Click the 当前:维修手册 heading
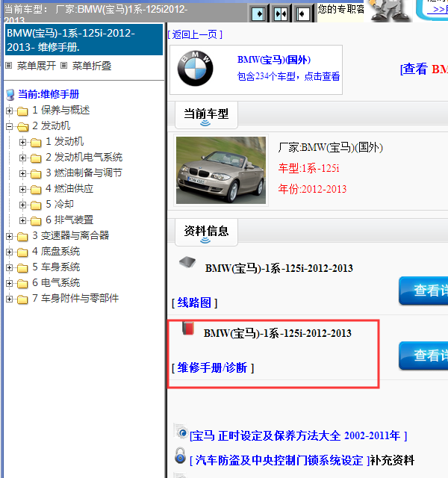Viewport: 448px width, 478px height. tap(49, 94)
